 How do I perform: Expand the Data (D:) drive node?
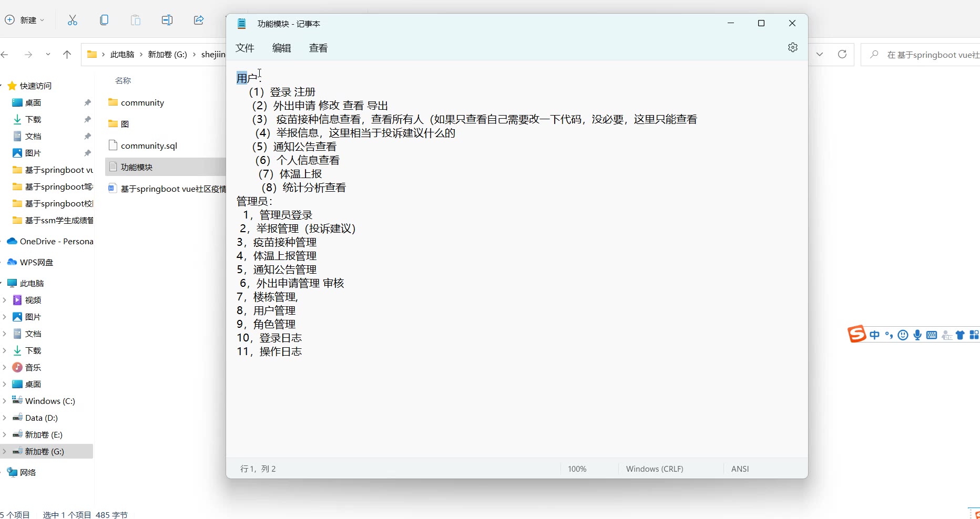[x=5, y=418]
